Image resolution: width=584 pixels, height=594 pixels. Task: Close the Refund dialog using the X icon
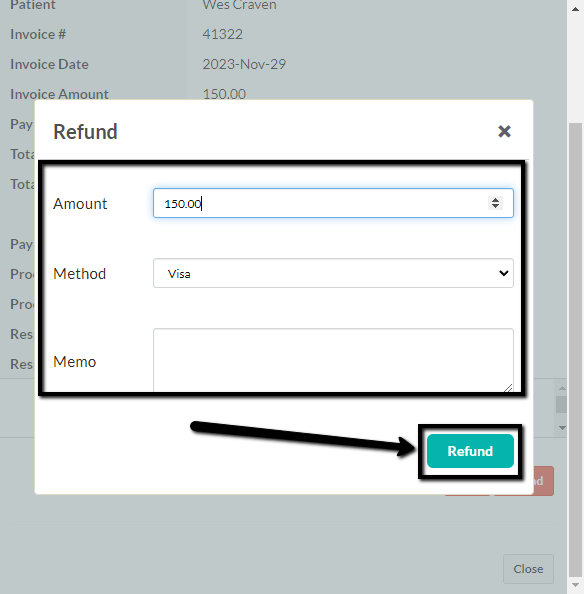pyautogui.click(x=504, y=131)
